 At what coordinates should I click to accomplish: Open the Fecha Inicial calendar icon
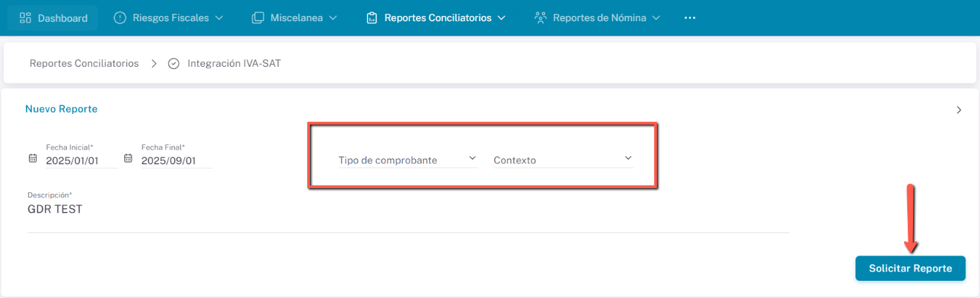32,158
